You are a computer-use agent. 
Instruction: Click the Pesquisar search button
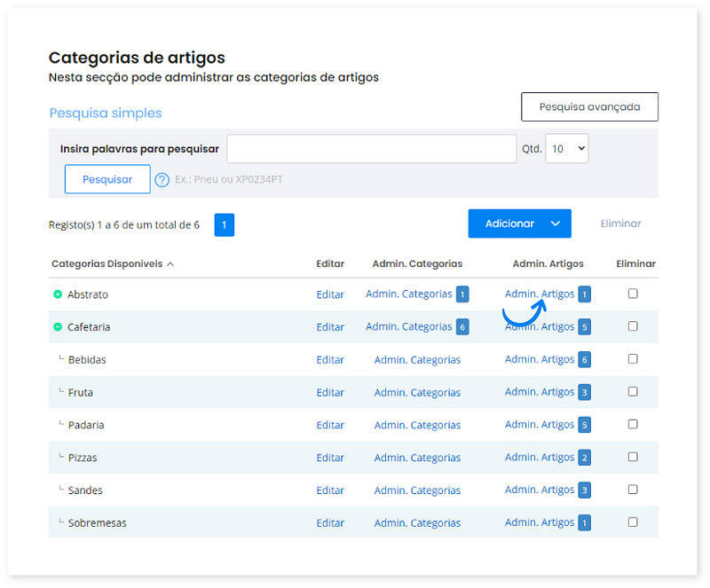pos(106,179)
